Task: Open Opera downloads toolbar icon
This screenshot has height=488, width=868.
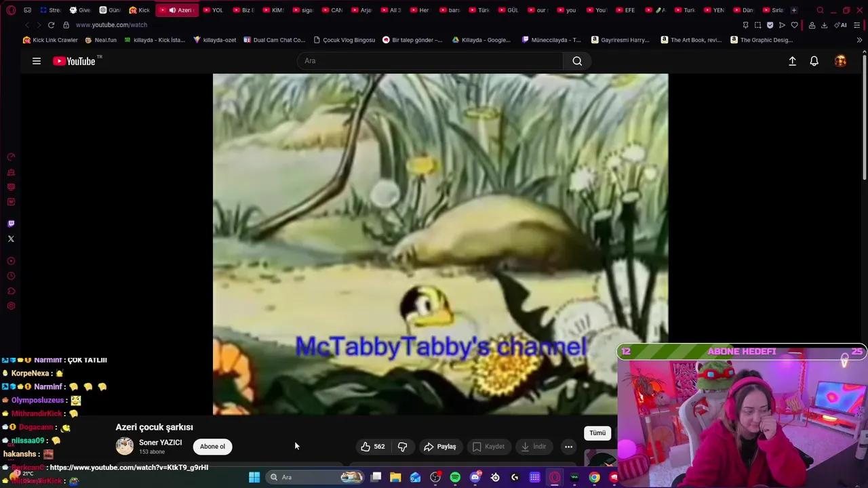Action: pos(824,25)
